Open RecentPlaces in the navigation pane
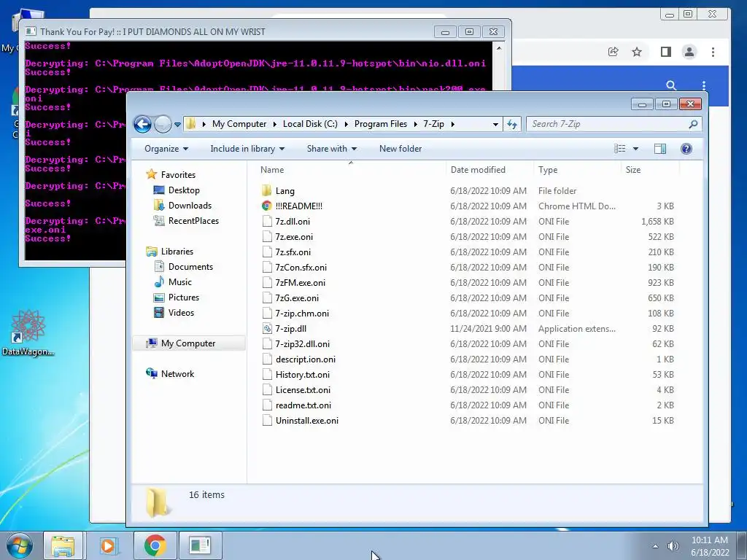This screenshot has width=747, height=560. click(193, 220)
